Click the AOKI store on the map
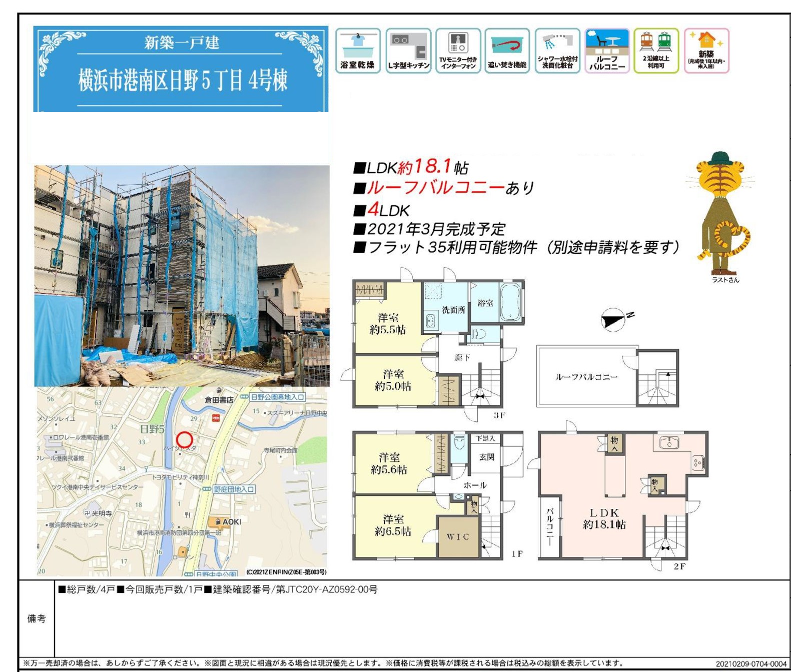 point(228,522)
